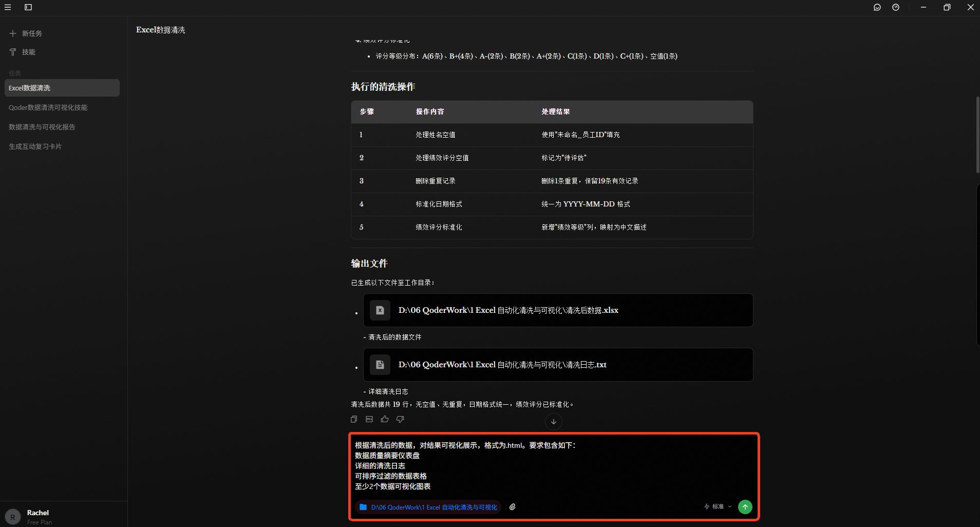Click the 标准化日期格式 table cell
Image resolution: width=980 pixels, height=527 pixels.
[x=439, y=204]
